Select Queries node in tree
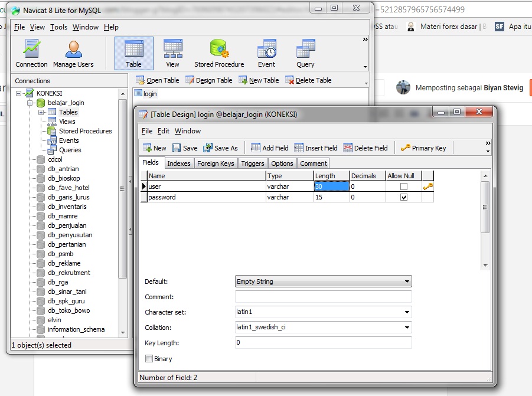532x396 pixels. (x=70, y=150)
